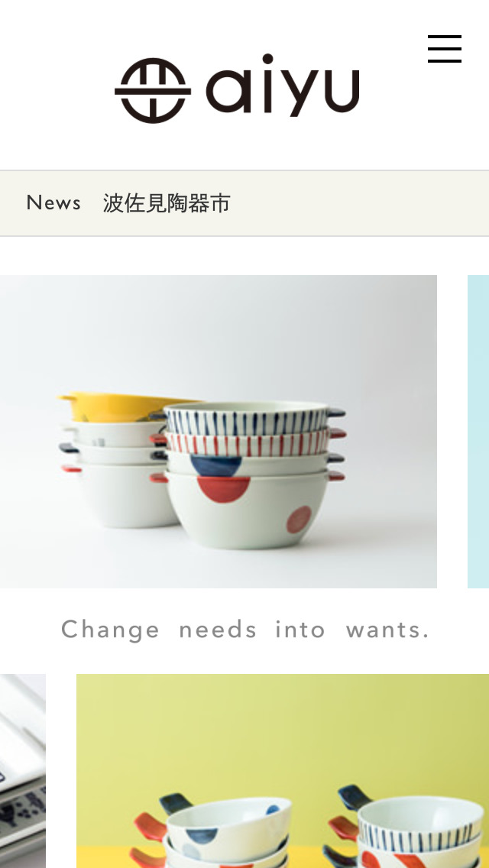The image size is (489, 868).
Task: Open the partially visible gray image at lower left
Action: (x=23, y=770)
